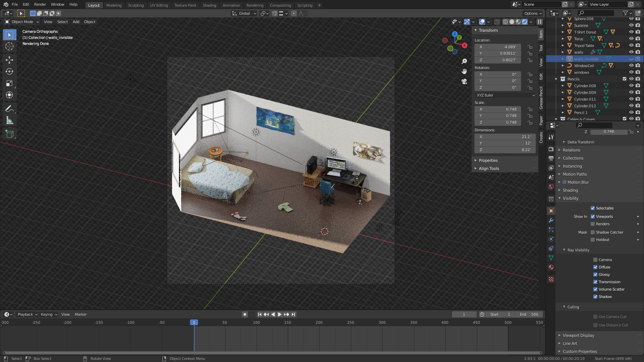The width and height of the screenshot is (644, 362).
Task: Select the Scale tool
Action: (9, 83)
